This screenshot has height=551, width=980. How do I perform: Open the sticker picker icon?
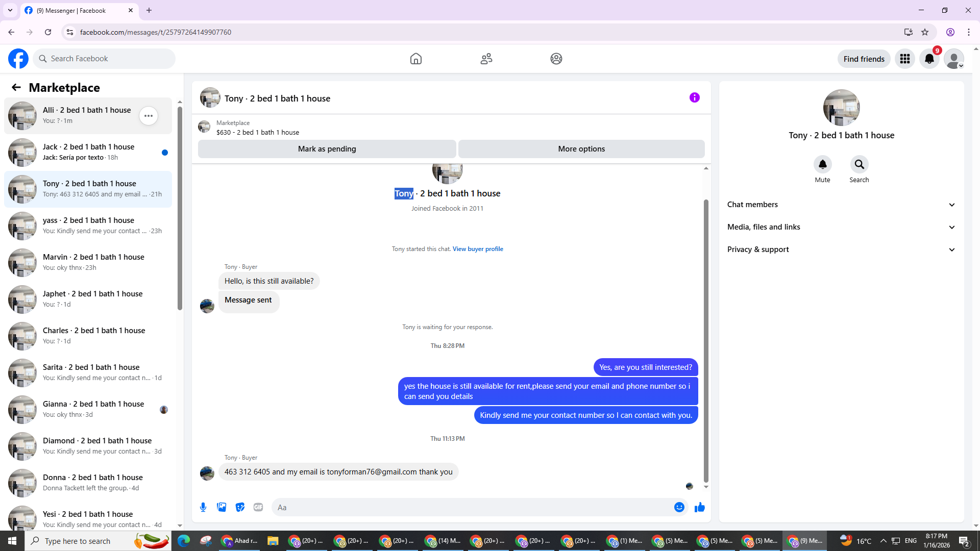240,507
